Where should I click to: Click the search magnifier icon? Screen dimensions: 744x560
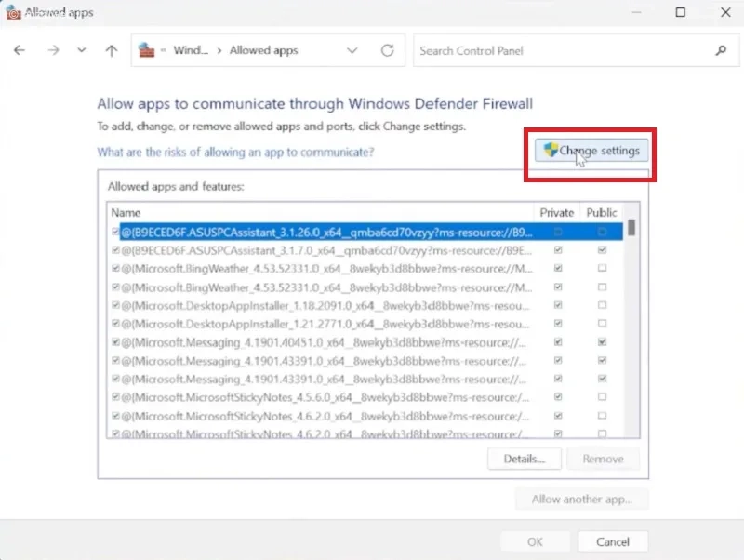click(721, 50)
